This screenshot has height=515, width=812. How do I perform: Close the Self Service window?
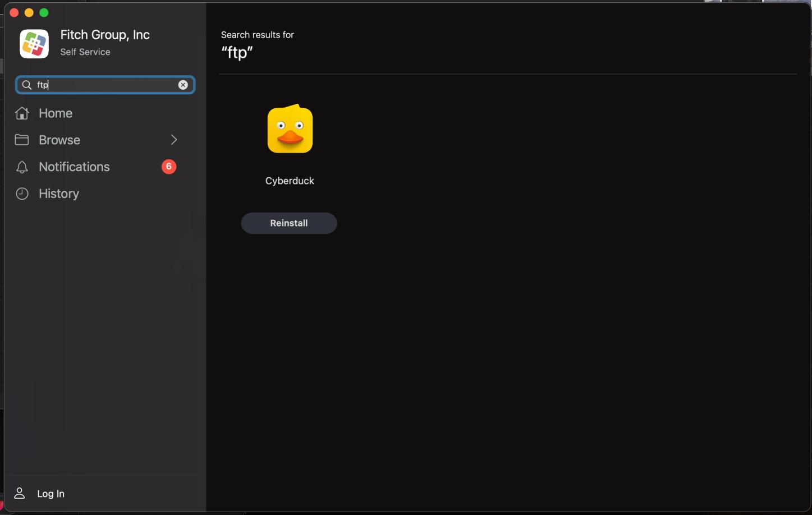pos(14,12)
